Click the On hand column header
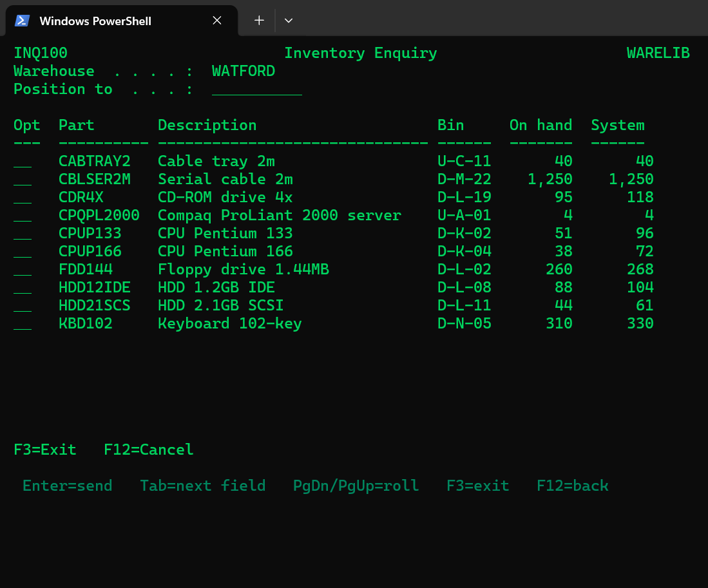Screen dimensions: 708x588 (x=541, y=125)
